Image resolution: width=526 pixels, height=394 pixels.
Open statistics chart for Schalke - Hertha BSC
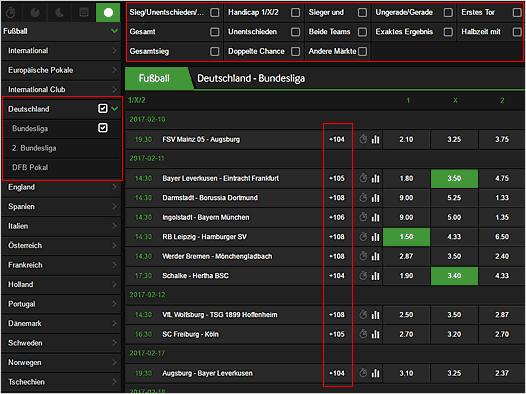click(x=375, y=276)
